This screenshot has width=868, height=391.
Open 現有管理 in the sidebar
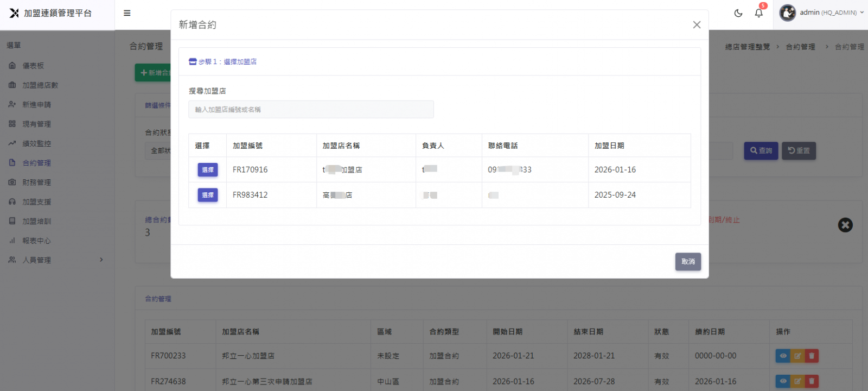pos(36,124)
